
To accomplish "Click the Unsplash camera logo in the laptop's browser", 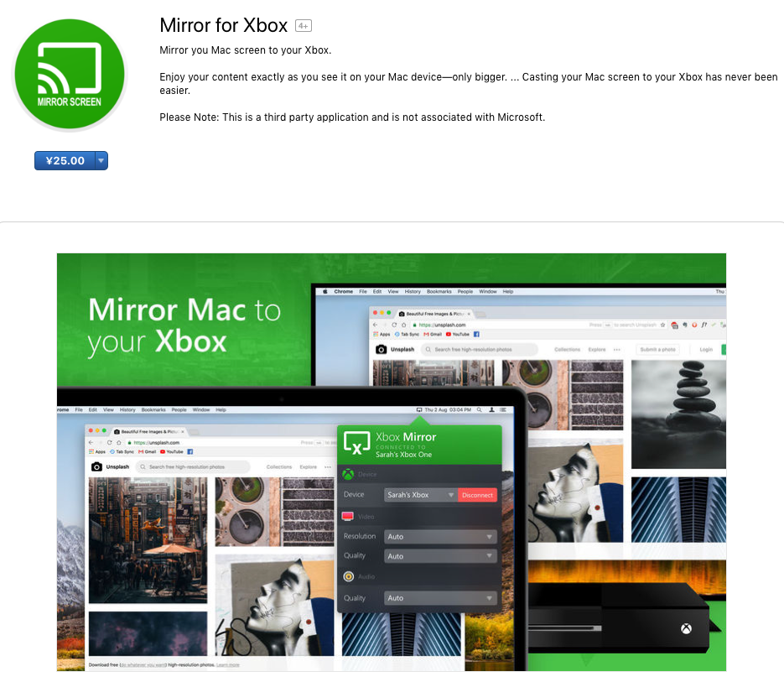I will [96, 467].
